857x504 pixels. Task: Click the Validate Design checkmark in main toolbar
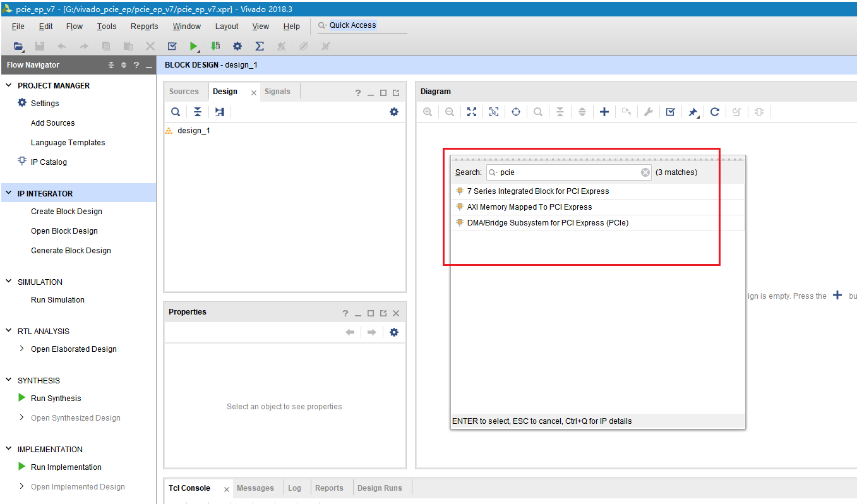click(172, 46)
